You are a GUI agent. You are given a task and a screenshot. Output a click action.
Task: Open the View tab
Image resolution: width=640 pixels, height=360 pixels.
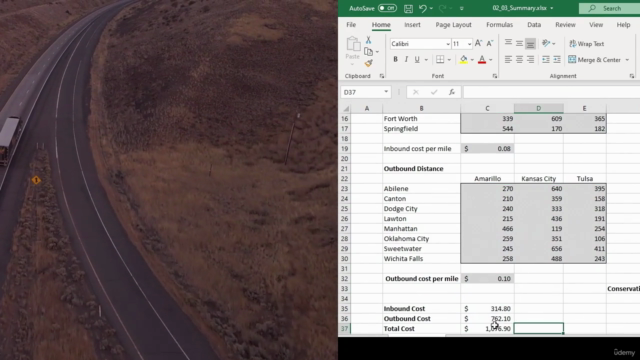point(596,24)
